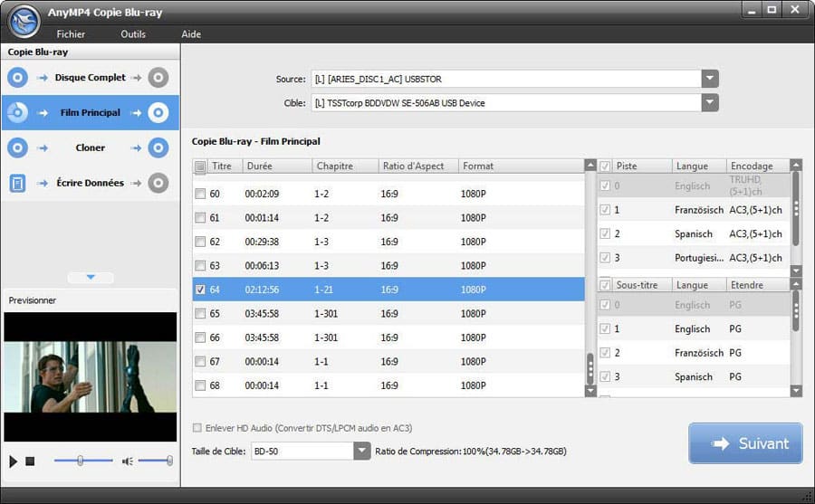The height and width of the screenshot is (504, 815).
Task: Mute the preview volume speaker icon
Action: (x=128, y=461)
